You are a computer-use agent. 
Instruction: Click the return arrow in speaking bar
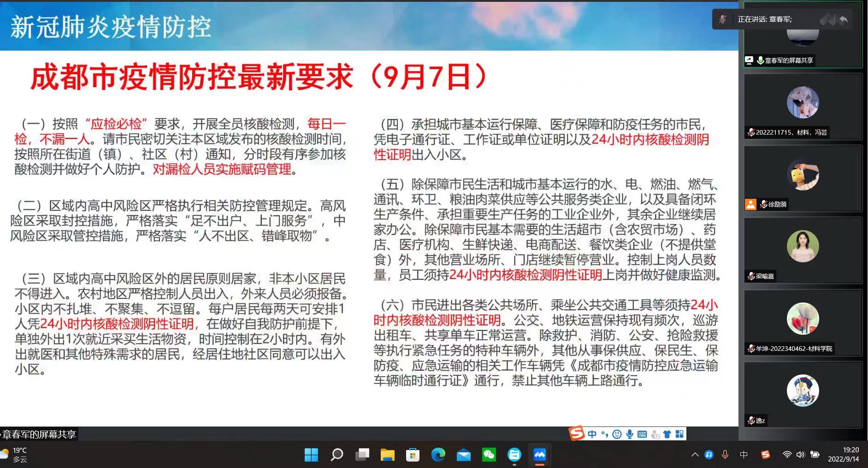pyautogui.click(x=843, y=19)
